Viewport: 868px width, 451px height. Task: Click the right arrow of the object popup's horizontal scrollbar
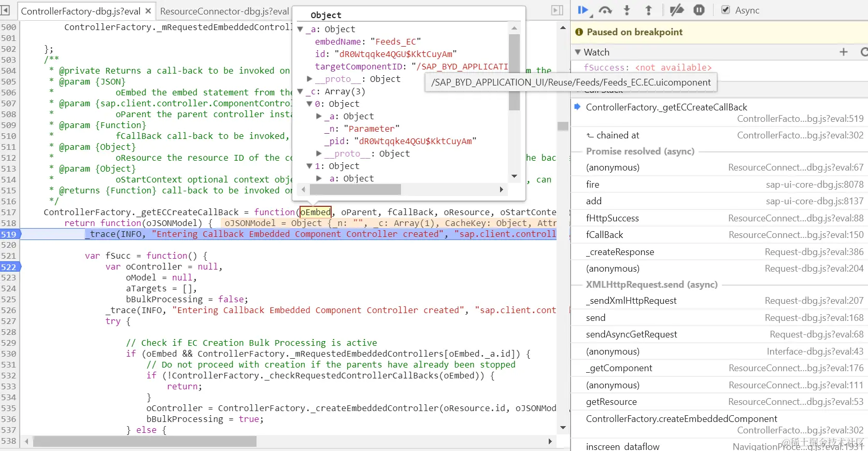501,190
